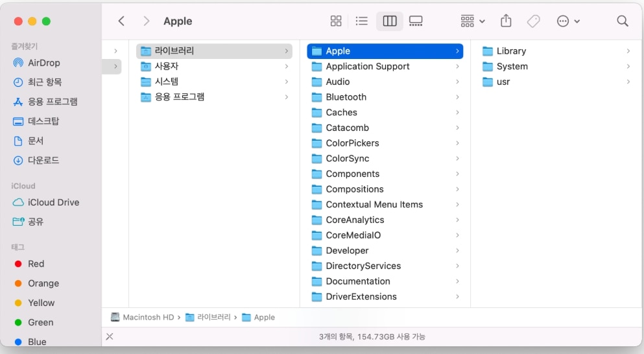Select the Application Support folder
The width and height of the screenshot is (644, 354).
[385, 66]
